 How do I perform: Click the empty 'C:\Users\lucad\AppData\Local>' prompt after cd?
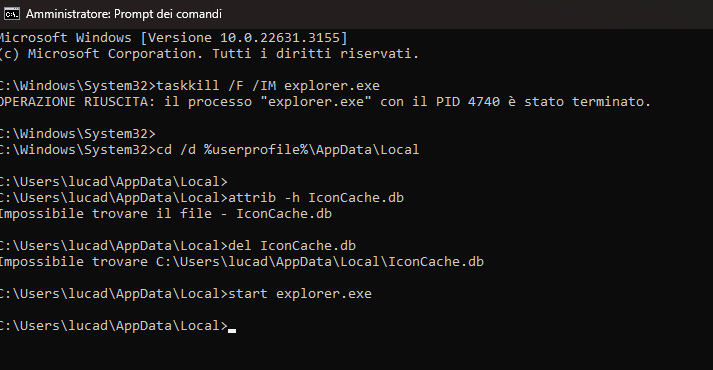pyautogui.click(x=114, y=182)
